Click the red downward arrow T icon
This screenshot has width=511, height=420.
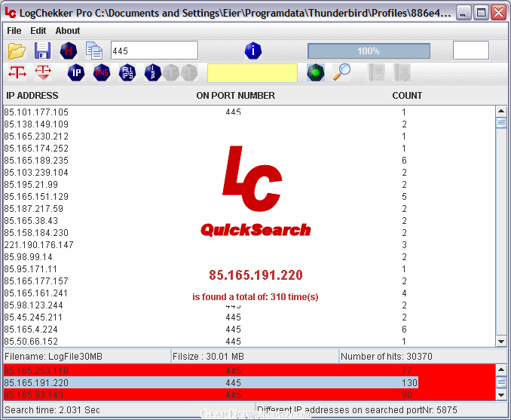coord(43,72)
